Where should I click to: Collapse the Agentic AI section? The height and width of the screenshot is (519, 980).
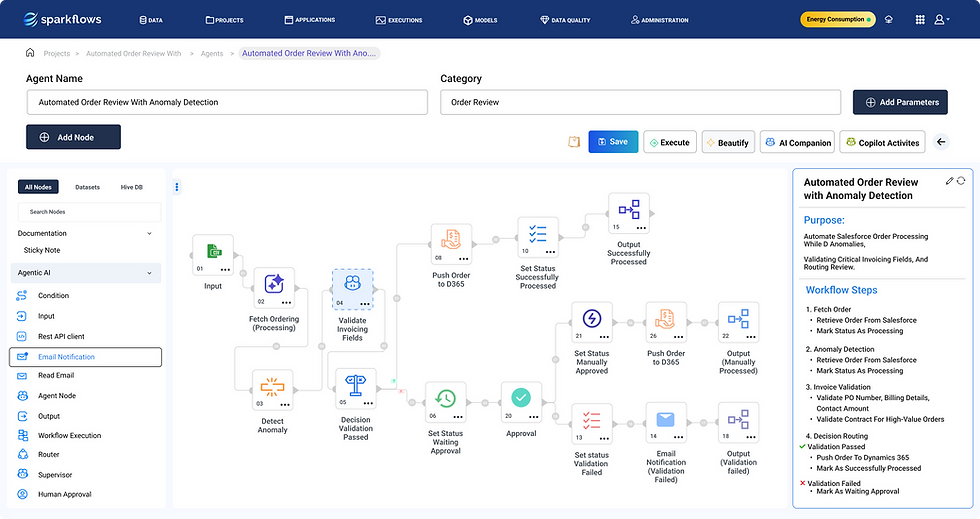(x=149, y=273)
